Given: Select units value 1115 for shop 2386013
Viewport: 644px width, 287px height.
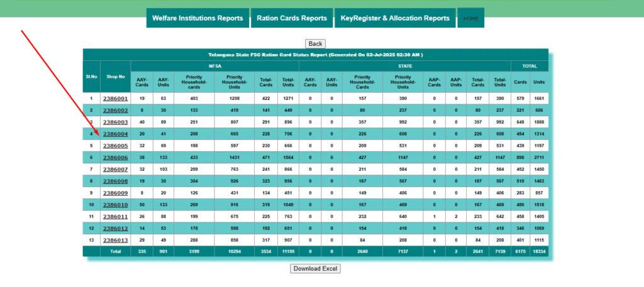Looking at the screenshot, I should pyautogui.click(x=539, y=241).
